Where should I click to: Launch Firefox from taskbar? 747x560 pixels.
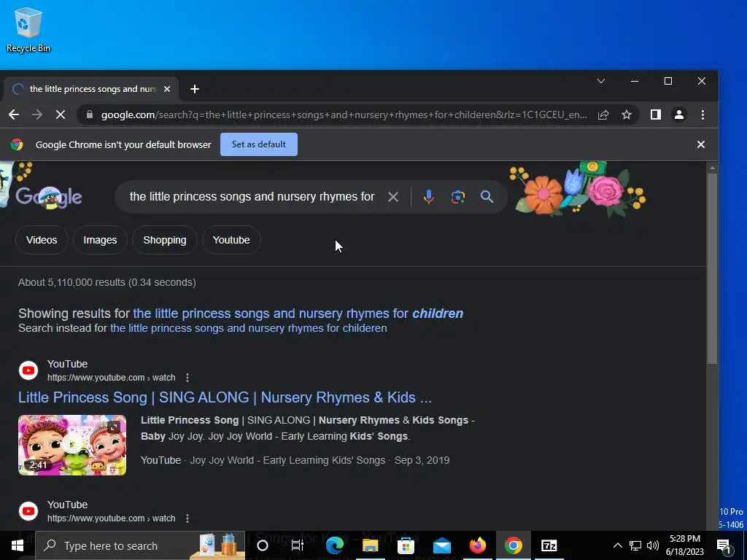(477, 545)
